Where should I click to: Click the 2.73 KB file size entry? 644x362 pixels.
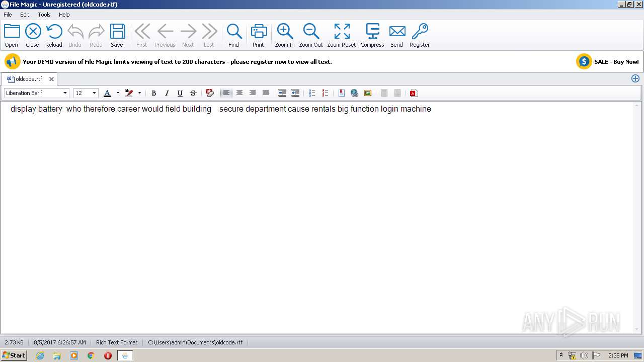point(14,342)
